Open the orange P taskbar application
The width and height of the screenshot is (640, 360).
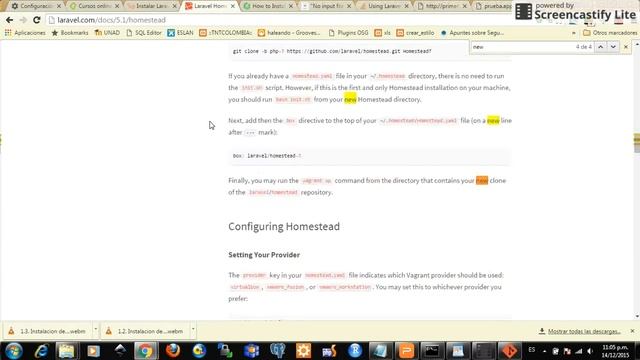click(x=407, y=351)
